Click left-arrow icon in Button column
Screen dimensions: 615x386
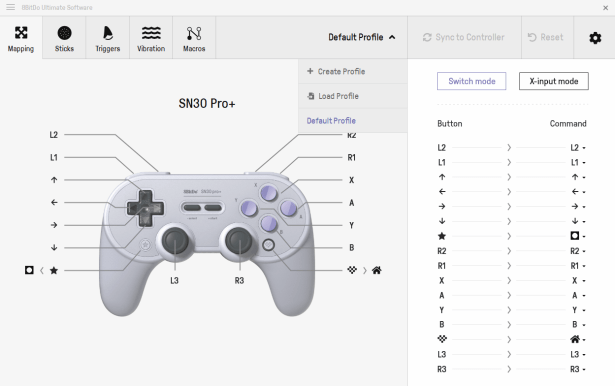coord(442,191)
